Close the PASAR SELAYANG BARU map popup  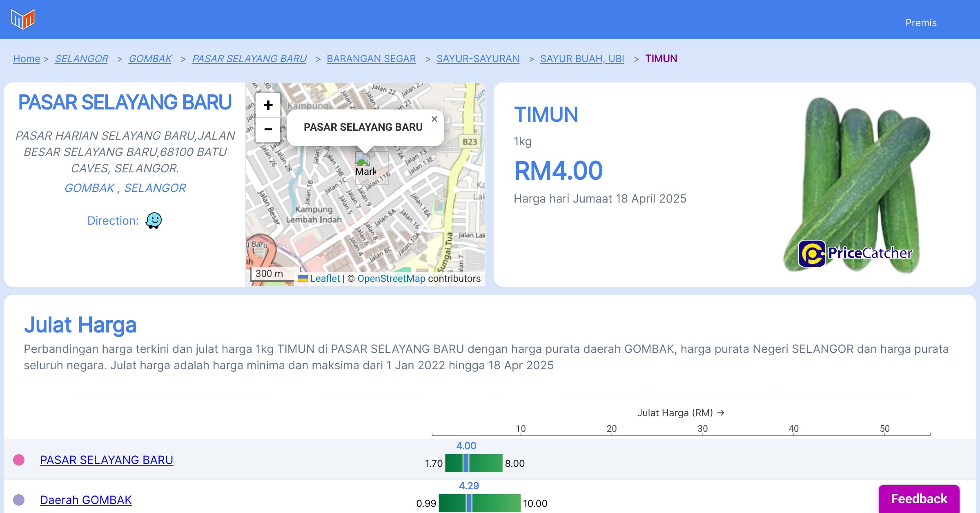(434, 119)
